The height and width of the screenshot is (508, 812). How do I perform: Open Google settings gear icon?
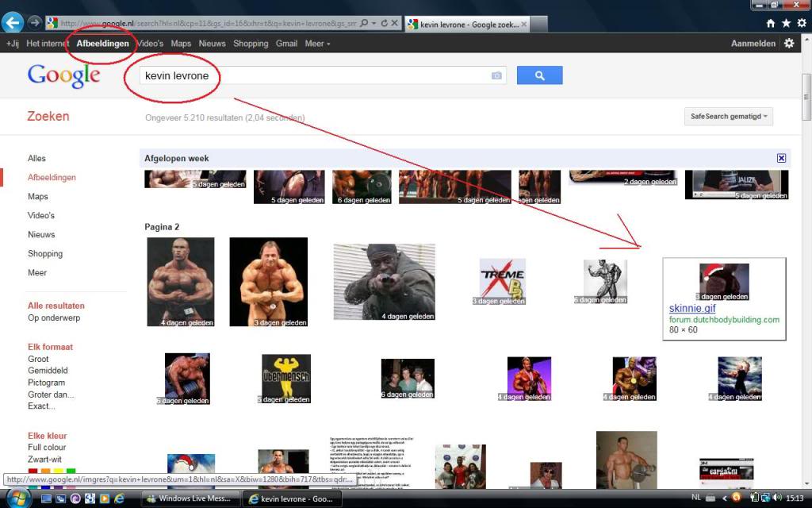[x=789, y=44]
